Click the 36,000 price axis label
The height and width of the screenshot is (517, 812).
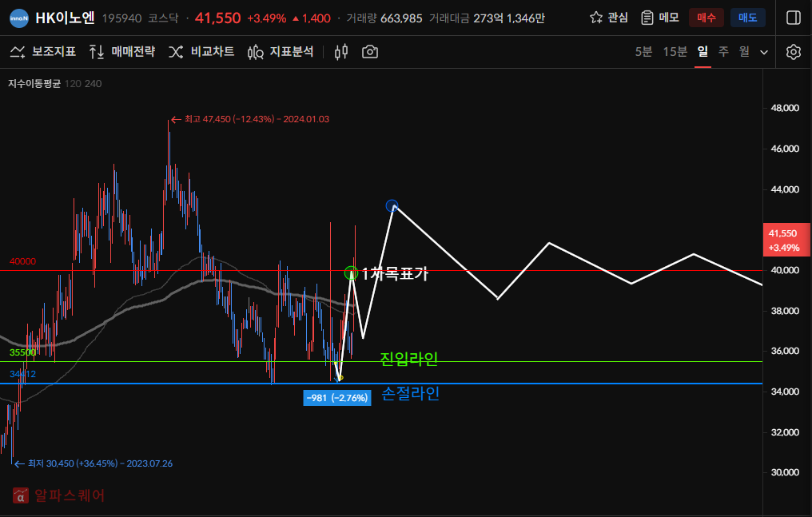coord(785,351)
